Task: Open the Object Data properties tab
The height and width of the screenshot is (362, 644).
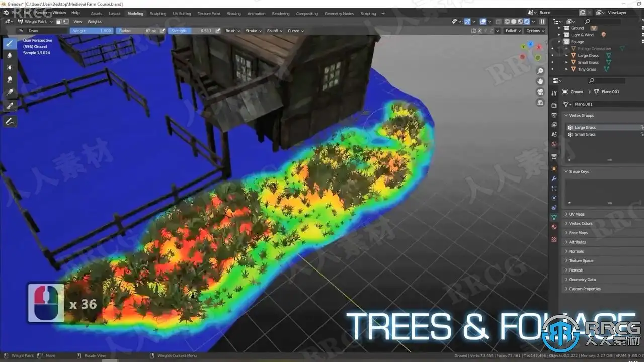Action: tap(554, 217)
